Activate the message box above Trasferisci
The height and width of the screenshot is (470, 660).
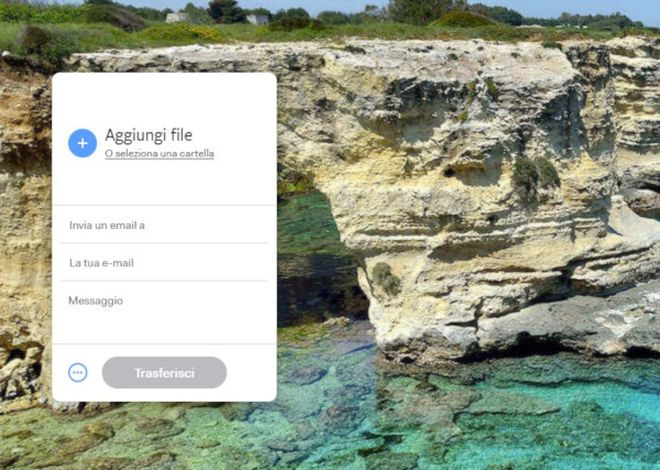(164, 313)
